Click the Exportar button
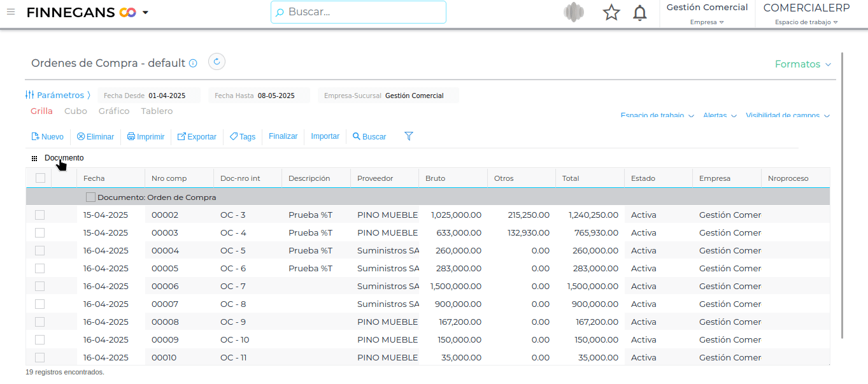 (x=197, y=137)
